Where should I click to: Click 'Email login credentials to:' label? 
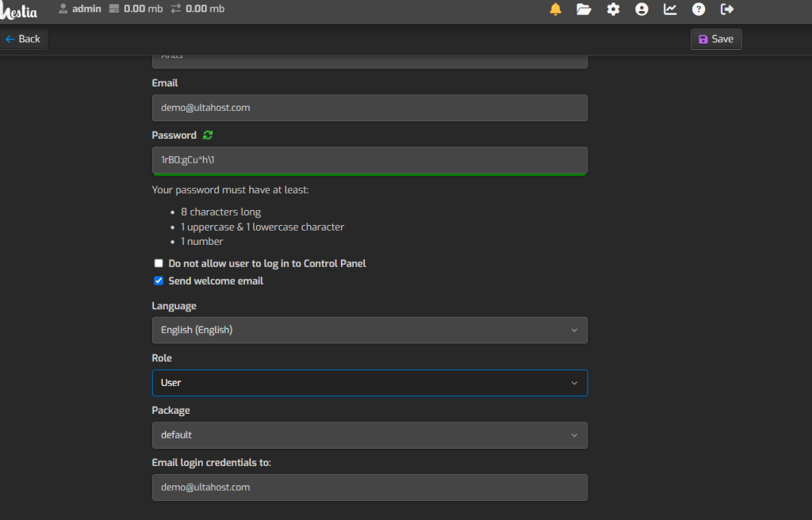pos(211,462)
